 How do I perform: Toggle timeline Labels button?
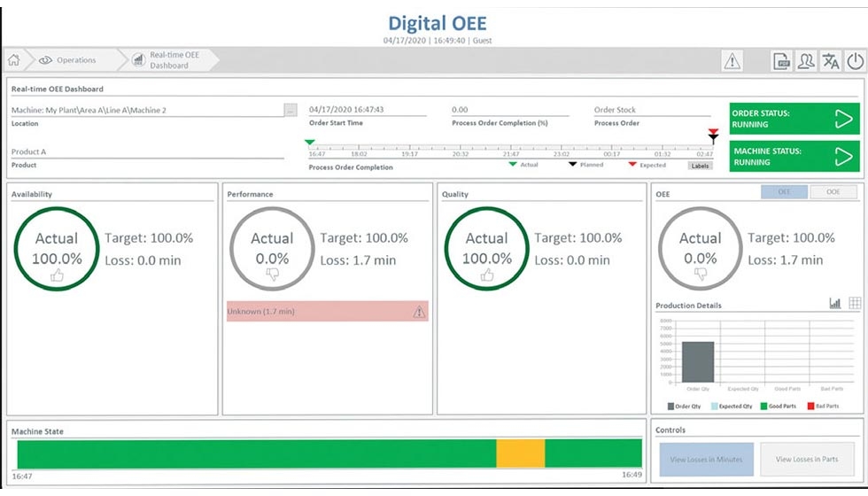700,165
